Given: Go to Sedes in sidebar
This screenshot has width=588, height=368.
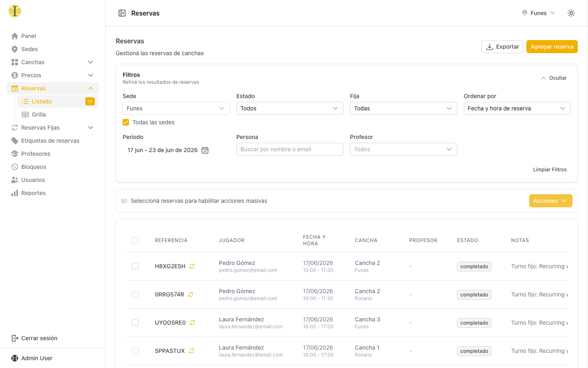Looking at the screenshot, I should (x=53, y=49).
